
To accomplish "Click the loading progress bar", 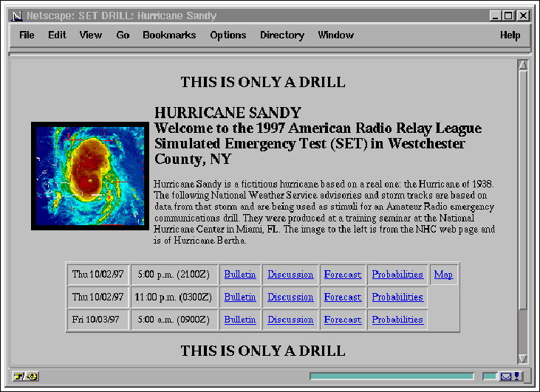I will point(392,376).
